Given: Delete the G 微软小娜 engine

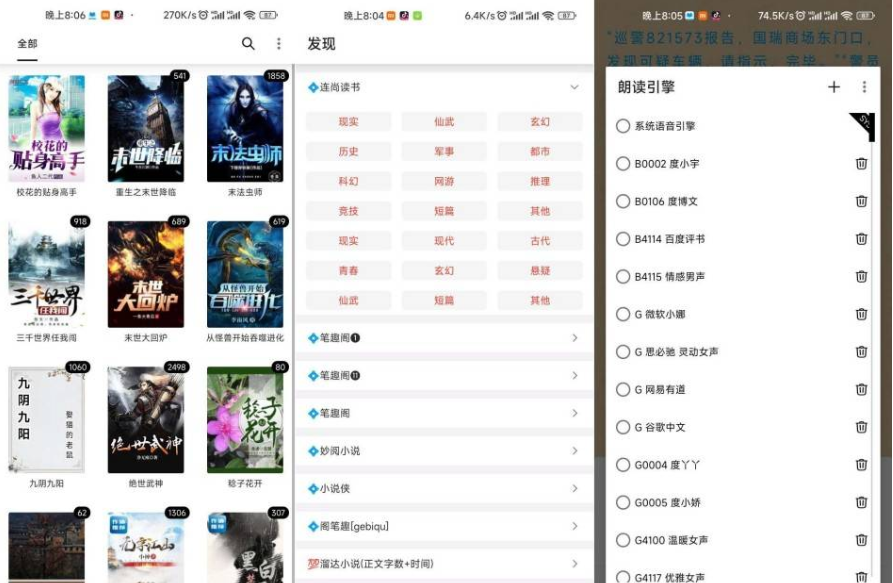Looking at the screenshot, I should click(x=861, y=314).
